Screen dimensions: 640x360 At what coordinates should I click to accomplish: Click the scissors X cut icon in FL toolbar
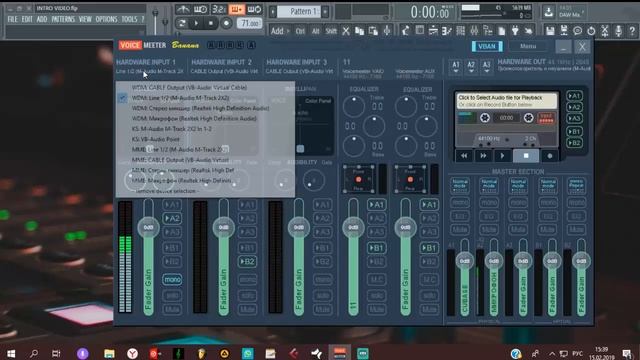346,31
